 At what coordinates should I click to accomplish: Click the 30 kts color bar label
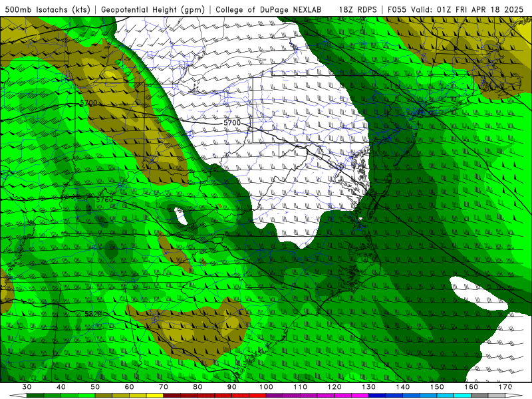[x=27, y=387]
